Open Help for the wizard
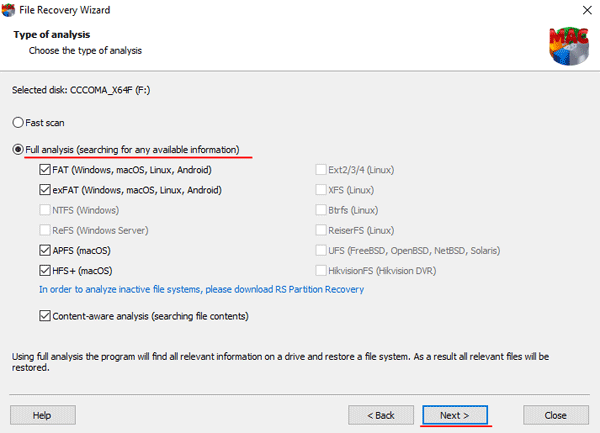The height and width of the screenshot is (433, 600). 42,415
